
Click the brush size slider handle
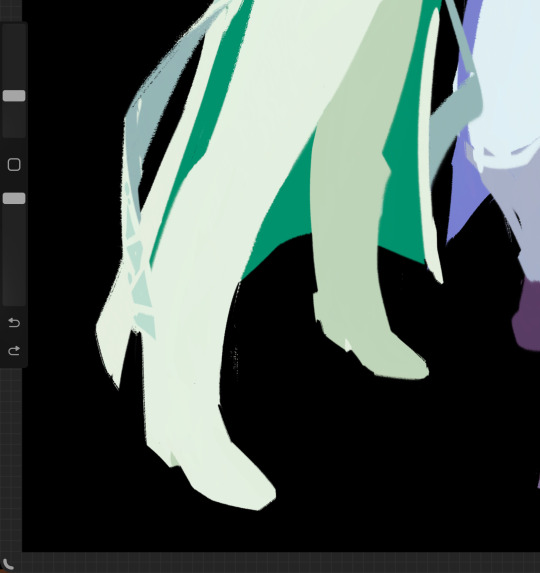click(x=14, y=96)
